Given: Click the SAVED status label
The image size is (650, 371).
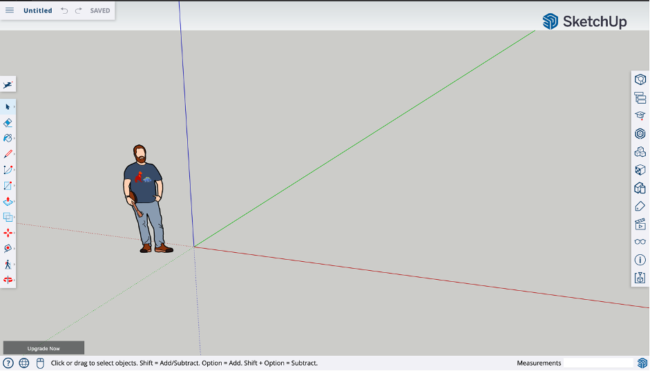Looking at the screenshot, I should tap(100, 11).
